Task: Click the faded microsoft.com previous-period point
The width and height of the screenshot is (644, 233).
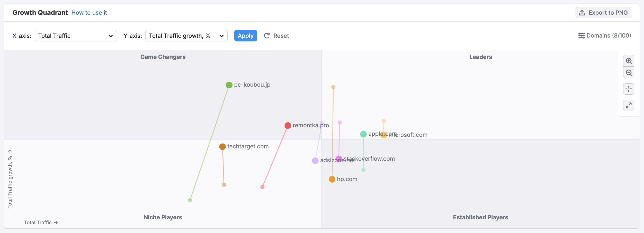Action: pos(384,121)
